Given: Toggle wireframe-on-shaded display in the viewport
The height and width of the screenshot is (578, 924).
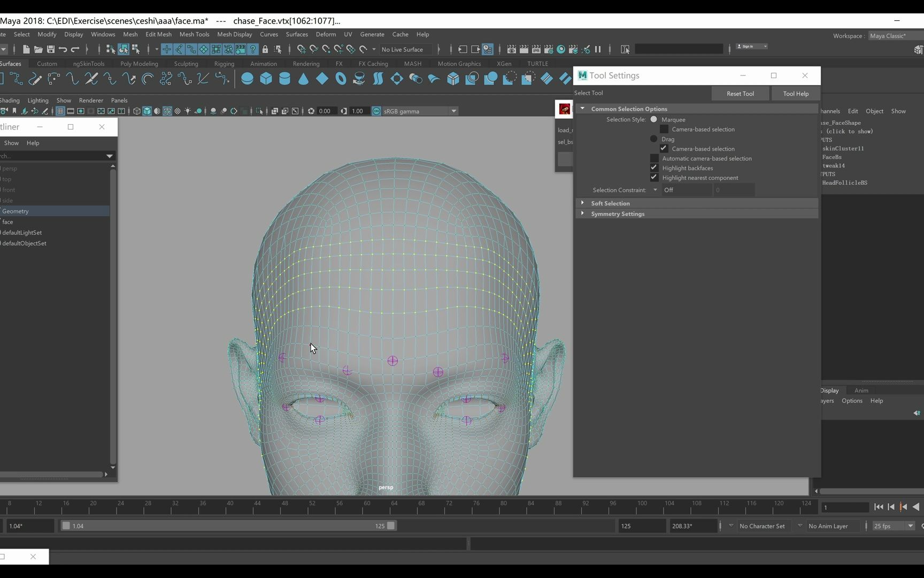Looking at the screenshot, I should tap(167, 111).
